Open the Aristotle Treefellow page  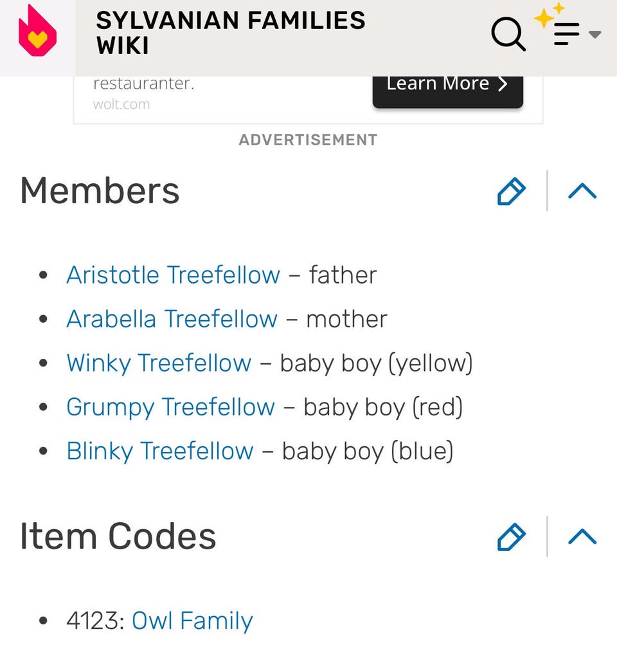pyautogui.click(x=174, y=275)
